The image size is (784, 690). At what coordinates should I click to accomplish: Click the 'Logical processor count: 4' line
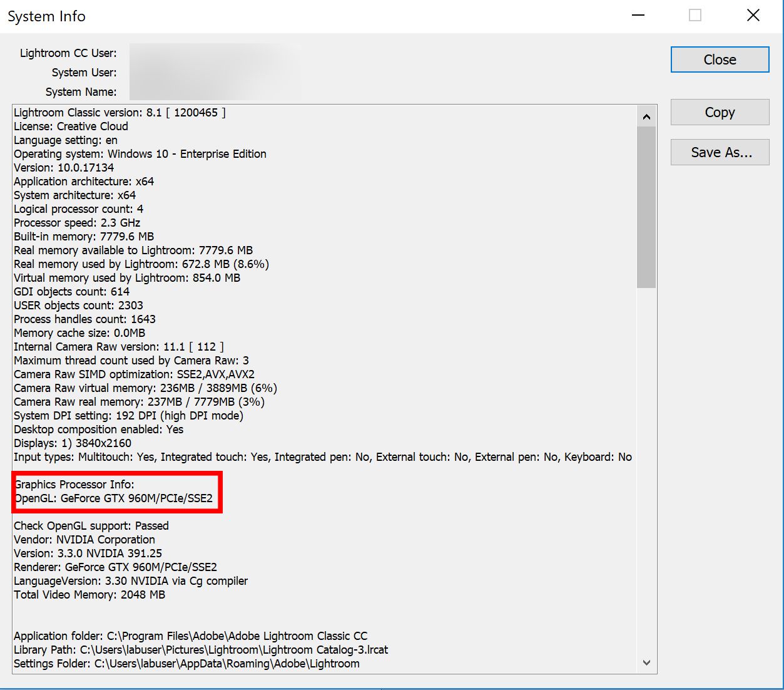pyautogui.click(x=78, y=209)
